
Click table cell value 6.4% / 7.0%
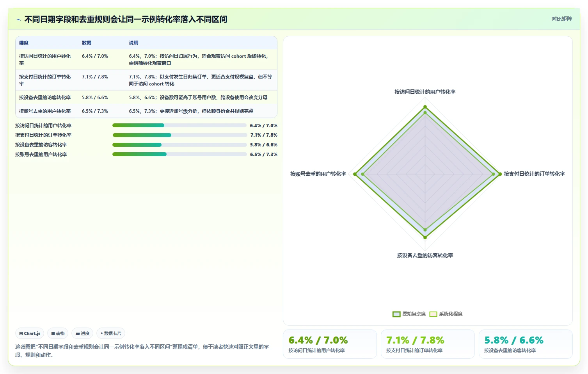(95, 56)
